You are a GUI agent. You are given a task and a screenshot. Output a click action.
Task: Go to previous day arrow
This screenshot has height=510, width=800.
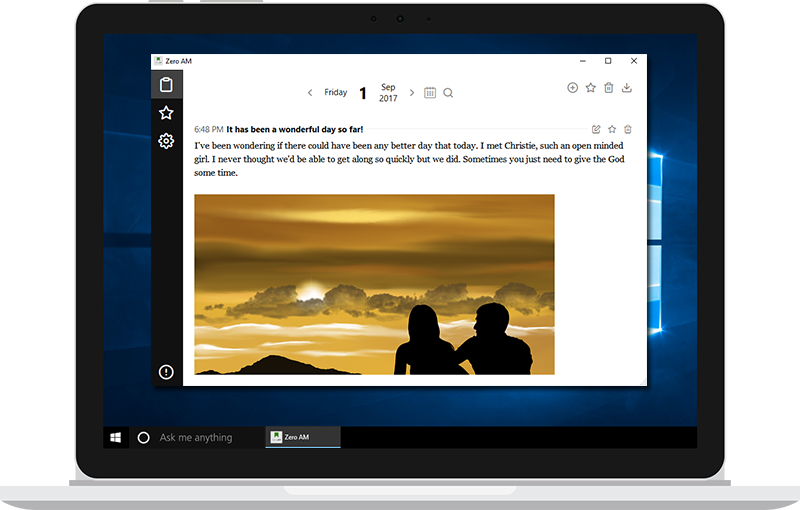point(310,92)
